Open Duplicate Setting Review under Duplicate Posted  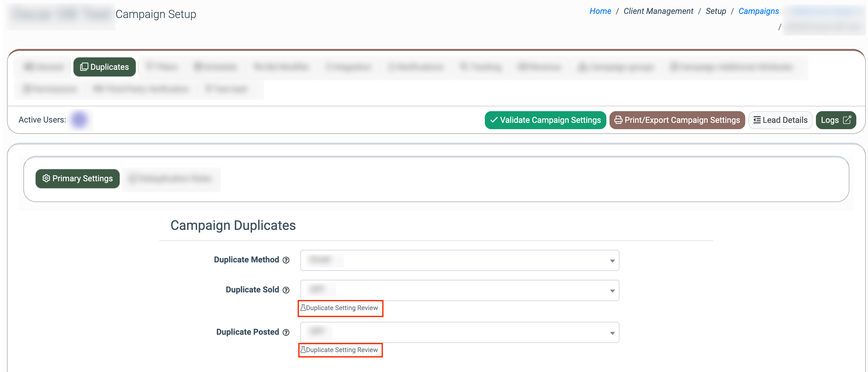(340, 350)
